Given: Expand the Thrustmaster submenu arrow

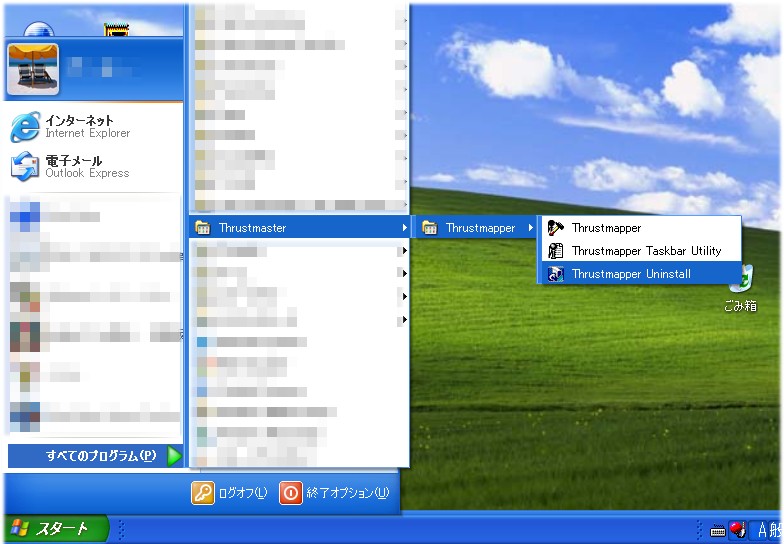Looking at the screenshot, I should click(x=404, y=228).
